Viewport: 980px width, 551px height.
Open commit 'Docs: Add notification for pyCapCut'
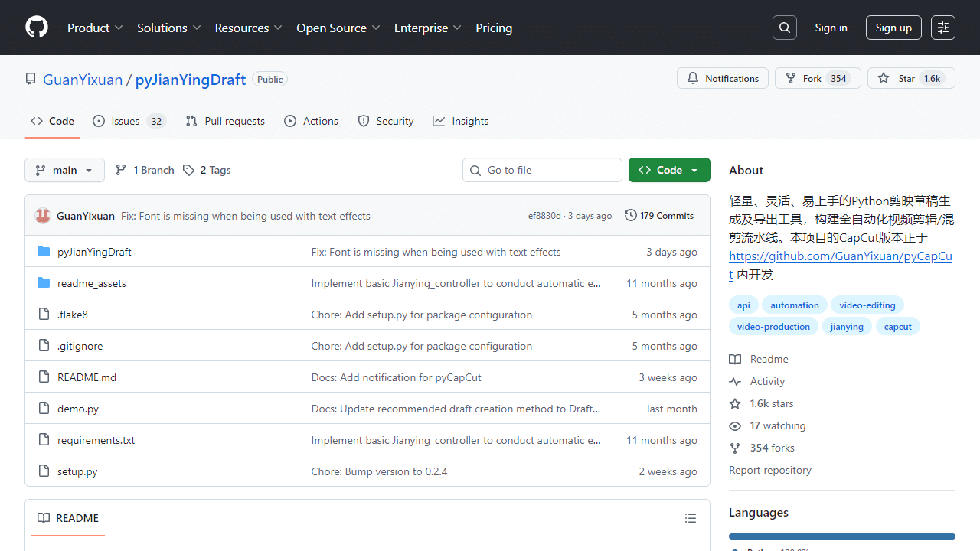coord(396,377)
